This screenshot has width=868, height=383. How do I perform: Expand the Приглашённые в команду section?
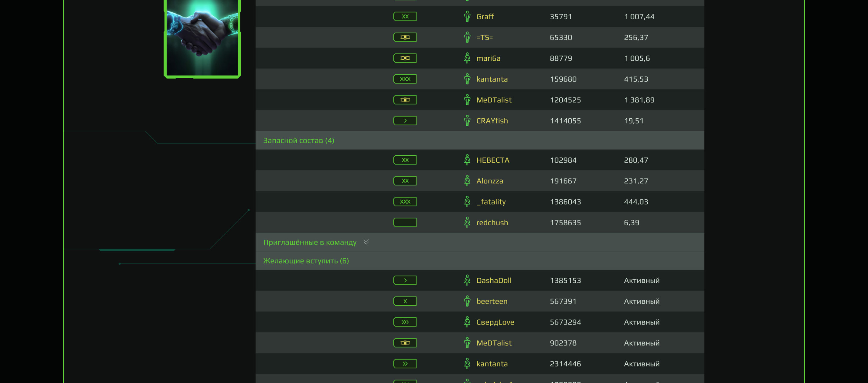click(366, 242)
